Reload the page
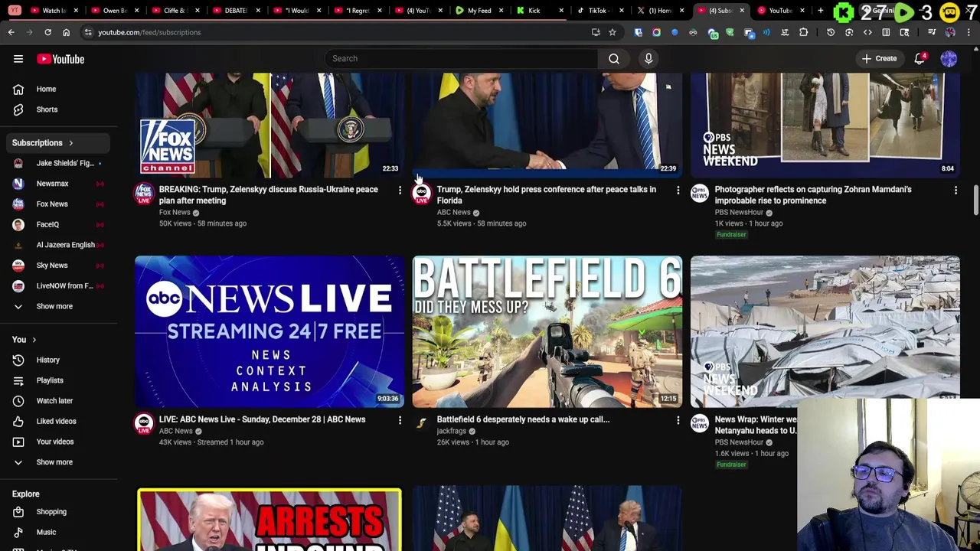 tap(47, 32)
